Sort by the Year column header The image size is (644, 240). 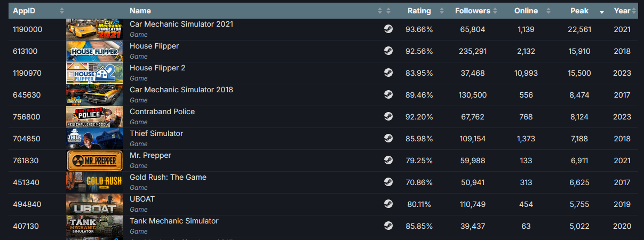[622, 11]
